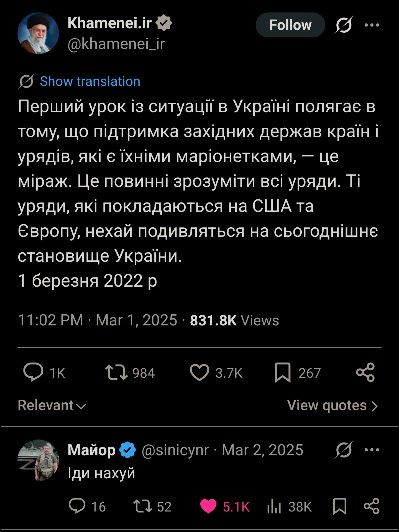Share Майор's reply
The image size is (399, 532).
(371, 506)
